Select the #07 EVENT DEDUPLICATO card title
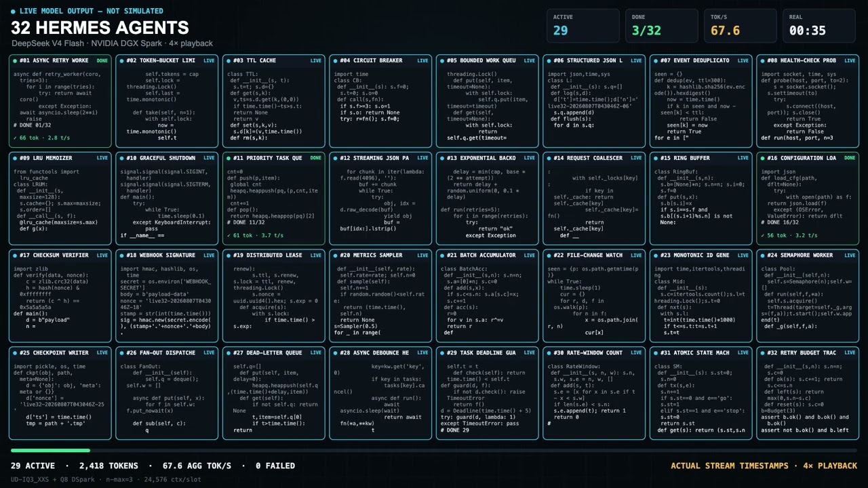Image resolution: width=868 pixels, height=488 pixels. (695, 60)
